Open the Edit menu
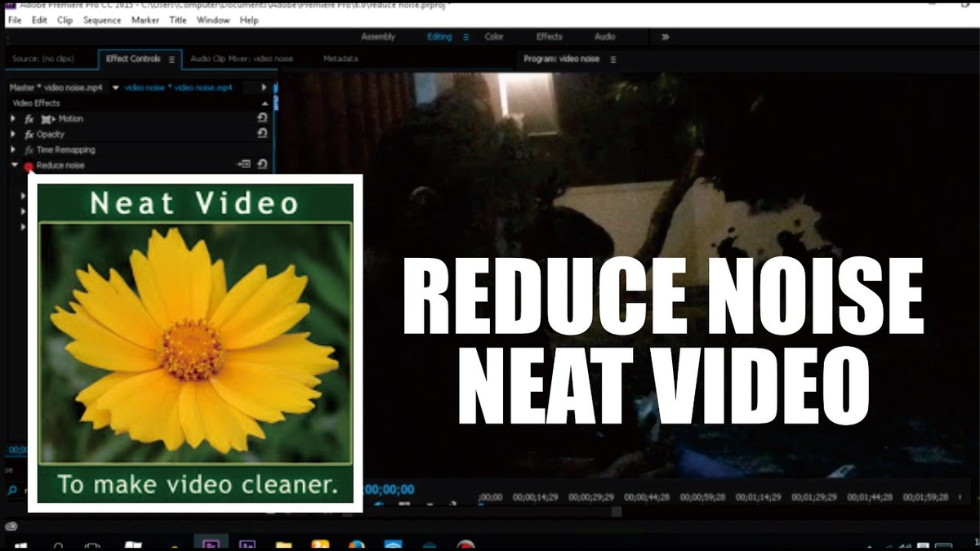 click(x=39, y=20)
